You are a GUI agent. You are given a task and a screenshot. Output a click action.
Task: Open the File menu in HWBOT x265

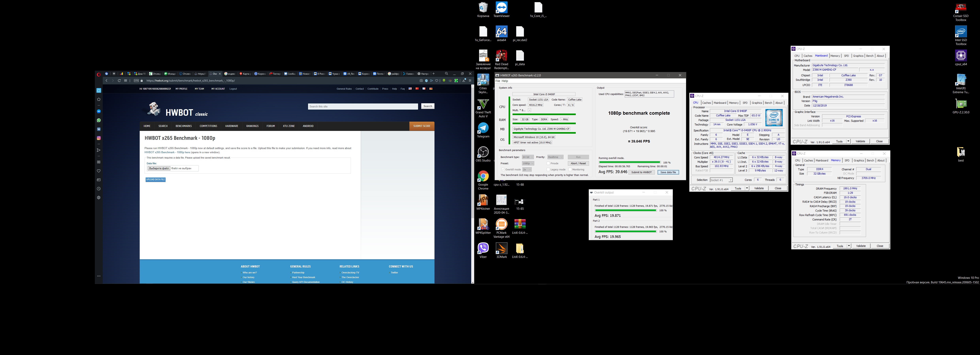pyautogui.click(x=497, y=81)
